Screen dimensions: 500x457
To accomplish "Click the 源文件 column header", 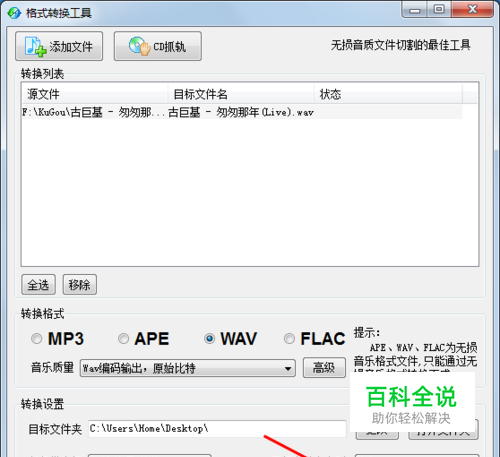I will [x=95, y=94].
